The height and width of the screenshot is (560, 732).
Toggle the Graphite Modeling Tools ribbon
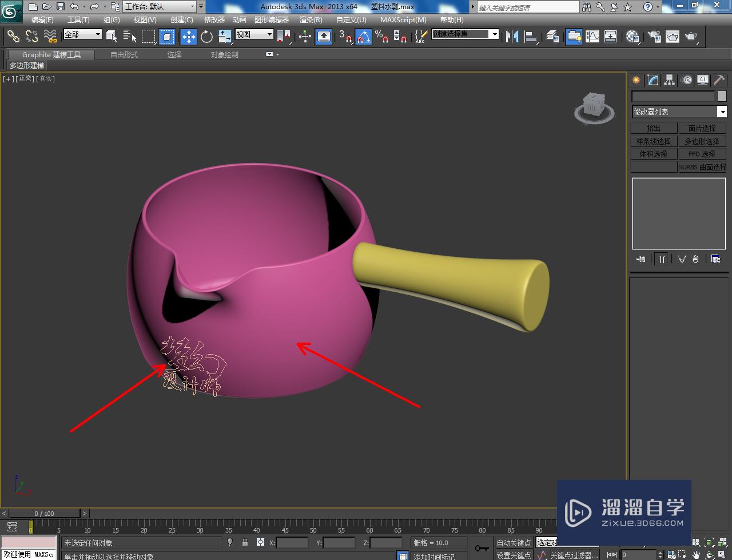574,37
